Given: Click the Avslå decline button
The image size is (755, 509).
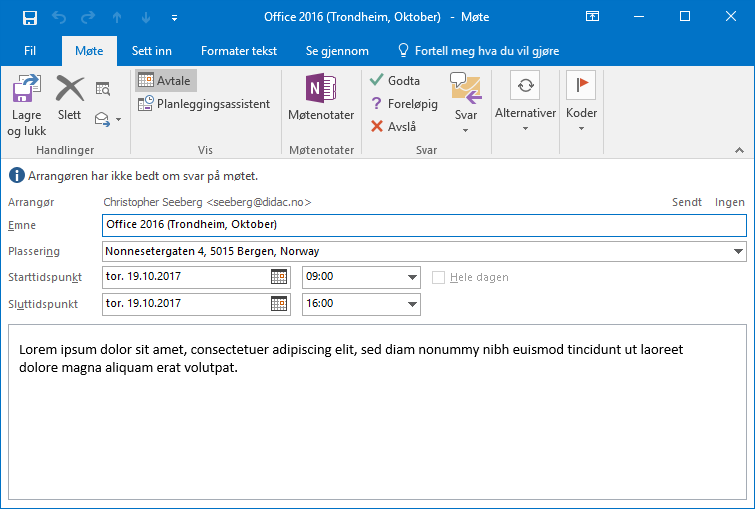Looking at the screenshot, I should tap(393, 127).
